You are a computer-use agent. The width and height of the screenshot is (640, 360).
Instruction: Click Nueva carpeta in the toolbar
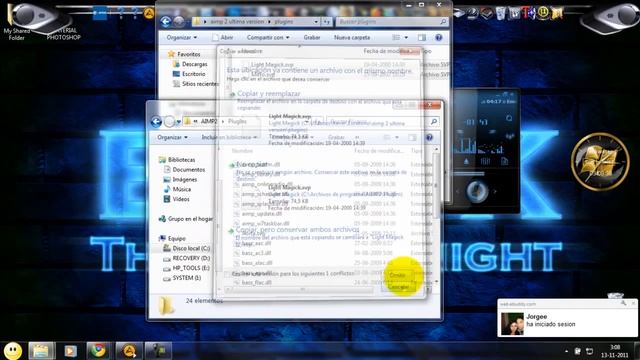[x=352, y=38]
